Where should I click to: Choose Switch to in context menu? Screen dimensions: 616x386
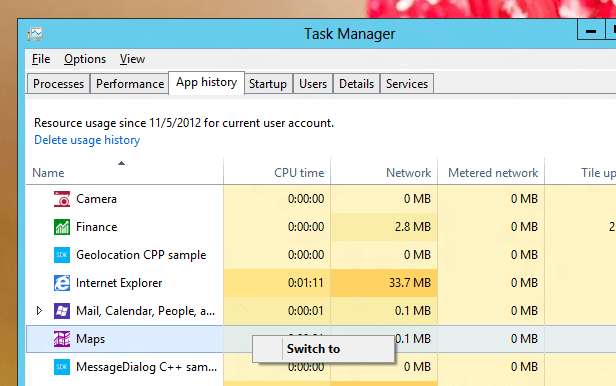(x=323, y=349)
